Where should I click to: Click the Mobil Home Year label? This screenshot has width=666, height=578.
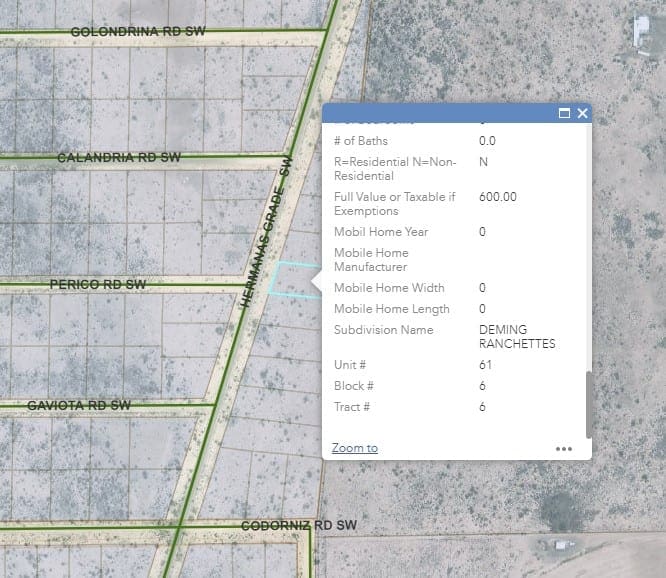[x=381, y=231]
